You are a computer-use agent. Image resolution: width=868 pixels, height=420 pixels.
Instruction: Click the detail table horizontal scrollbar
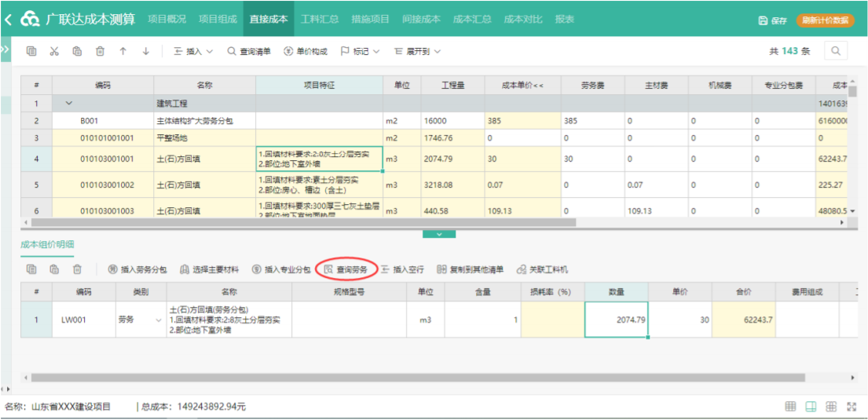pyautogui.click(x=418, y=378)
